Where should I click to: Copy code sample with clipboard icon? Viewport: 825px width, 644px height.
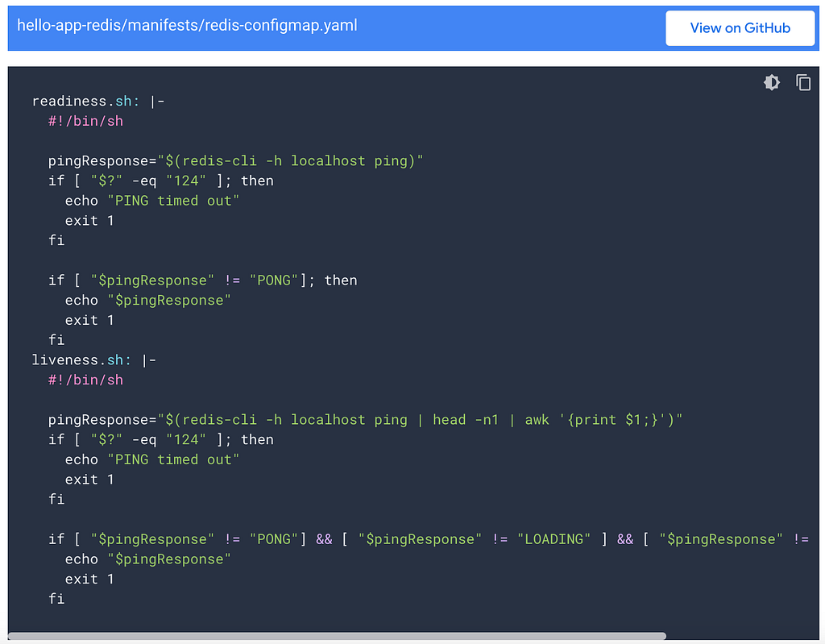[x=803, y=83]
